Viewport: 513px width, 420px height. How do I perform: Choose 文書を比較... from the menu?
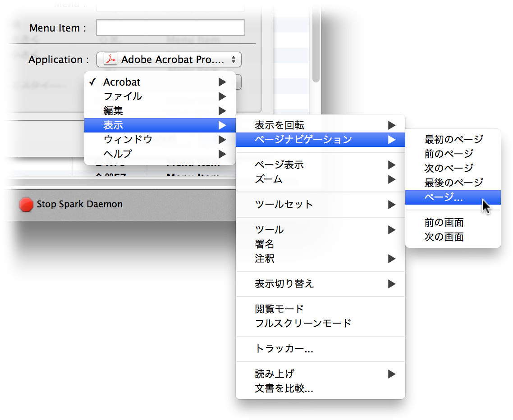pyautogui.click(x=321, y=388)
